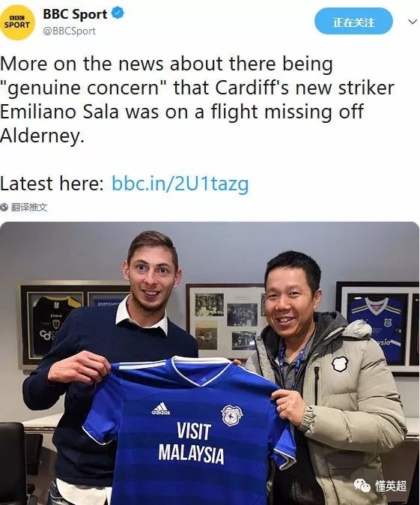The width and height of the screenshot is (420, 505).
Task: Open the BBC Sport display name
Action: click(75, 14)
